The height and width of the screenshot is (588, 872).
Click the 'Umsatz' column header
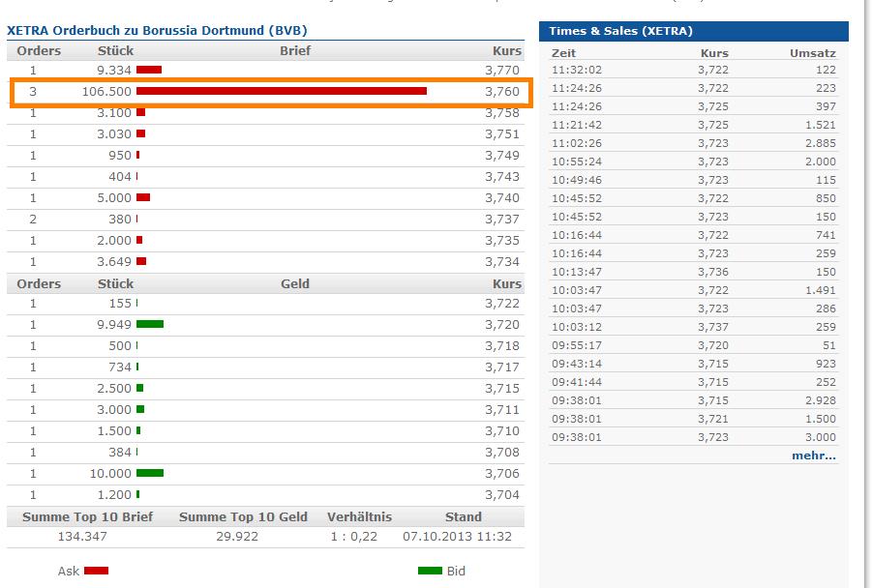pyautogui.click(x=813, y=53)
